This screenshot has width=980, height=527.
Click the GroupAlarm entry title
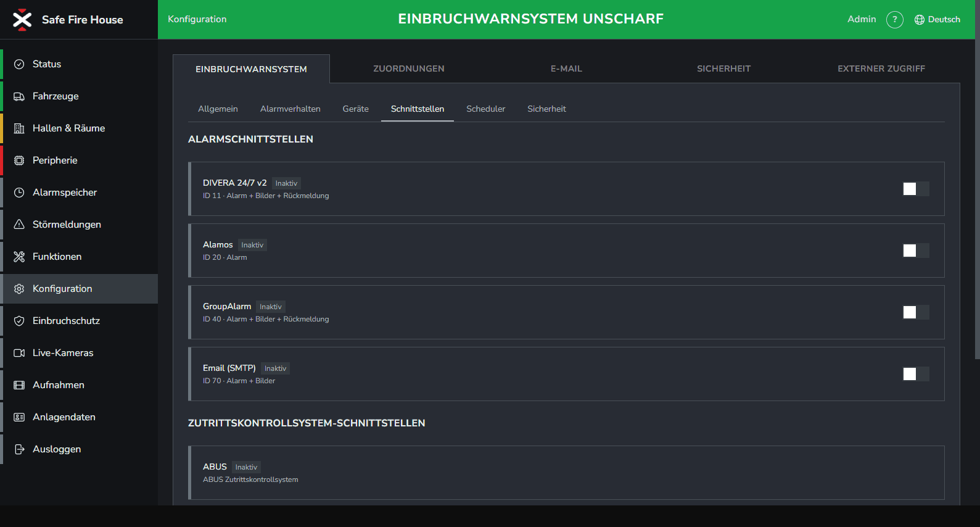[x=227, y=306]
